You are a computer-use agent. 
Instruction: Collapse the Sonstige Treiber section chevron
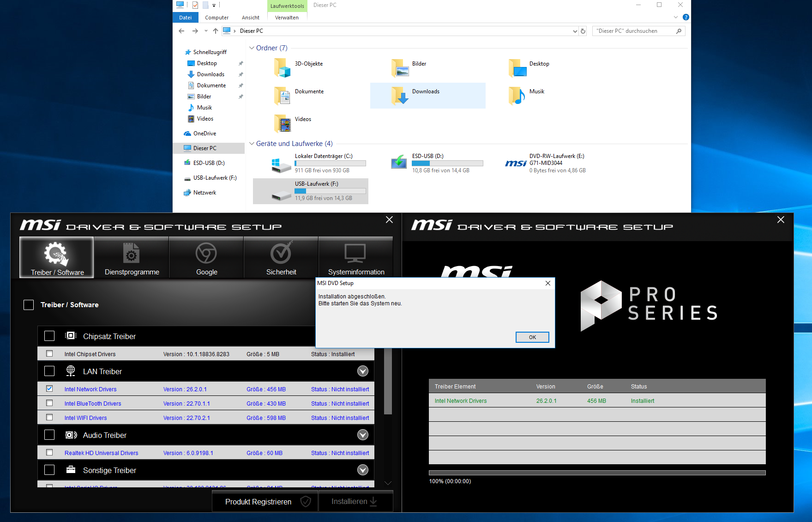coord(363,470)
